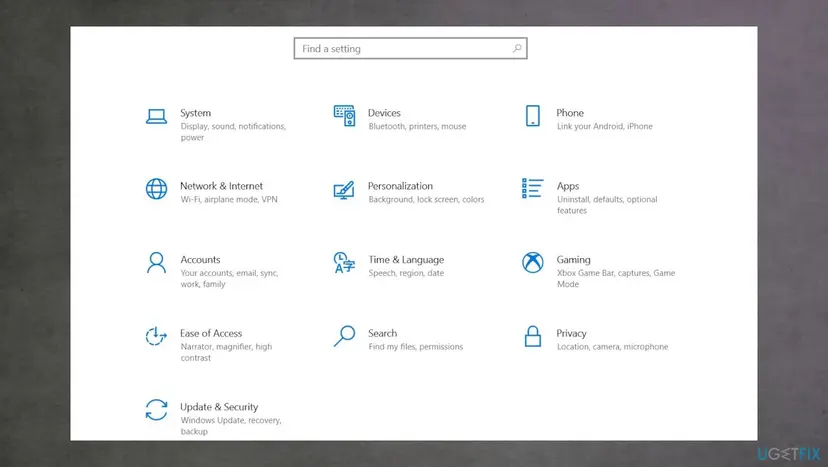Viewport: 828px width, 467px height.
Task: Open Phone settings title
Action: [x=570, y=113]
